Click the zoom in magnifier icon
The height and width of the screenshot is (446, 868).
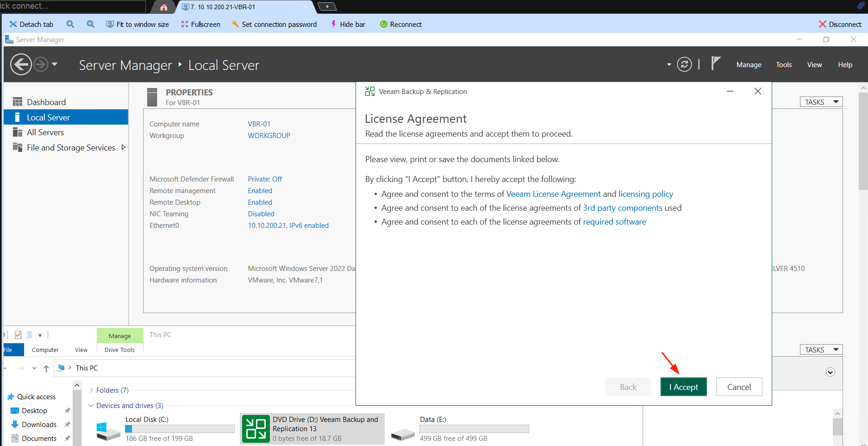[70, 24]
